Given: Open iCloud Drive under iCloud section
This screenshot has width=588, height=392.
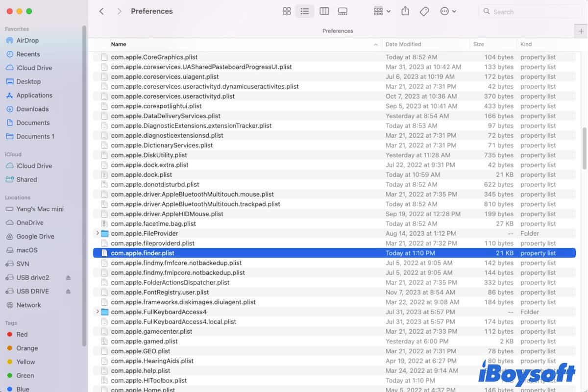Looking at the screenshot, I should 34,166.
